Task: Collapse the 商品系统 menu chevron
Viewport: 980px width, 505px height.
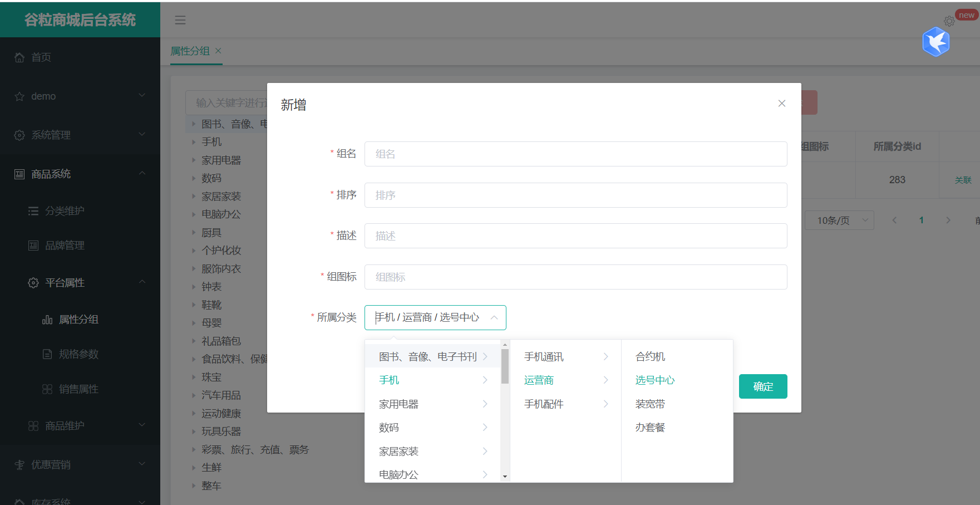Action: 142,173
